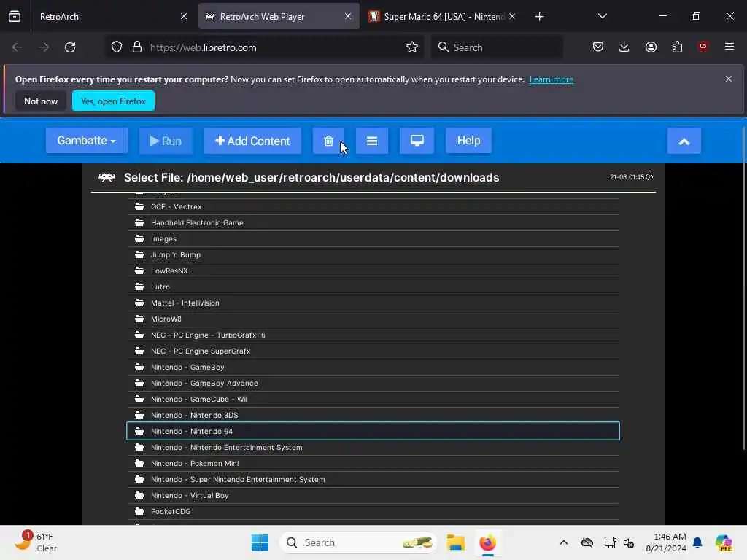Click folder icon beside Lutro
Viewport: 747px width, 560px height.
(x=139, y=287)
